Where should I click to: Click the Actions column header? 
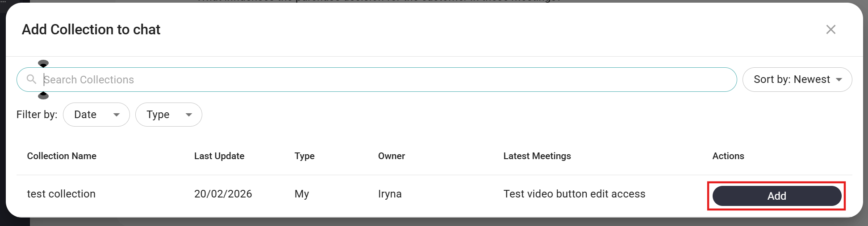[x=728, y=156]
